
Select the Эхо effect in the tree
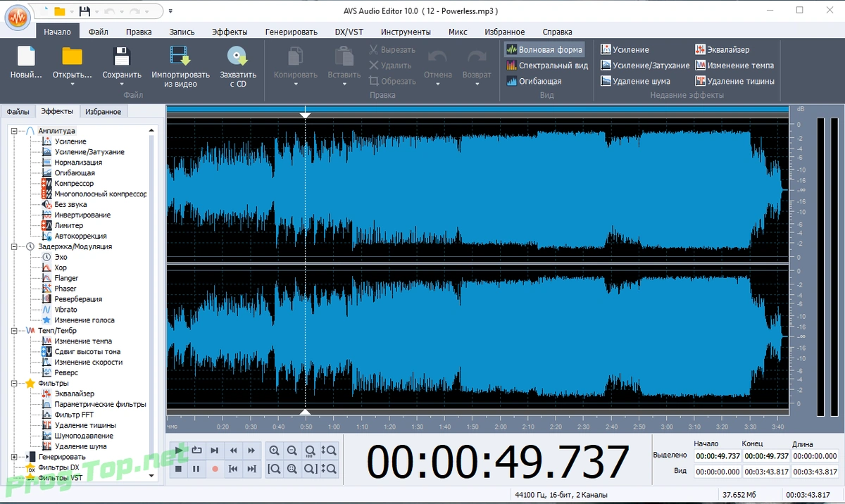(x=61, y=257)
